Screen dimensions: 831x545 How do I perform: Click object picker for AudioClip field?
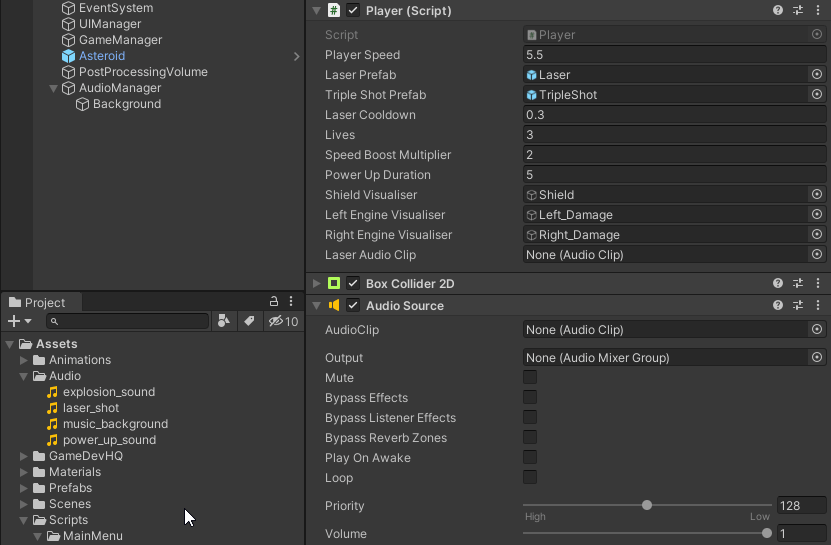817,329
